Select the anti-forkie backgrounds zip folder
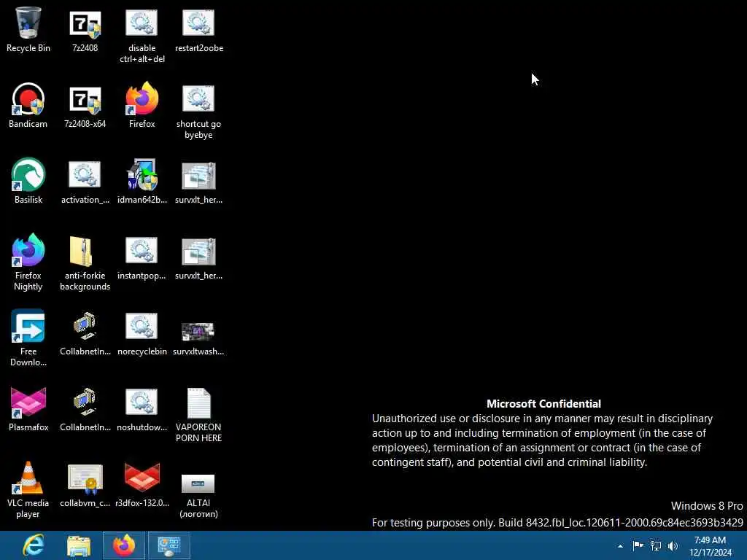 coord(85,262)
